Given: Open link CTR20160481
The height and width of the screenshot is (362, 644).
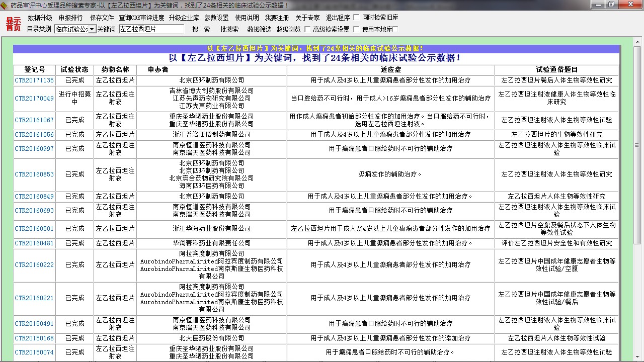Looking at the screenshot, I should coord(34,243).
